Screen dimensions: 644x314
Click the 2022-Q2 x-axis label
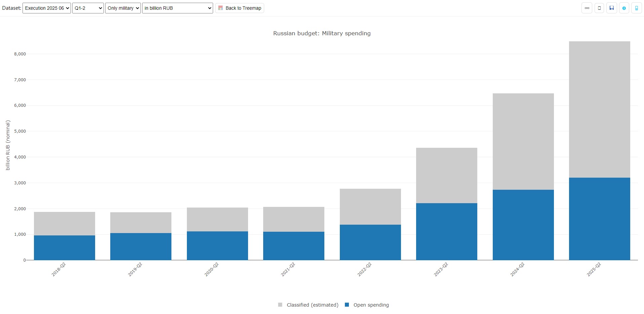point(364,270)
